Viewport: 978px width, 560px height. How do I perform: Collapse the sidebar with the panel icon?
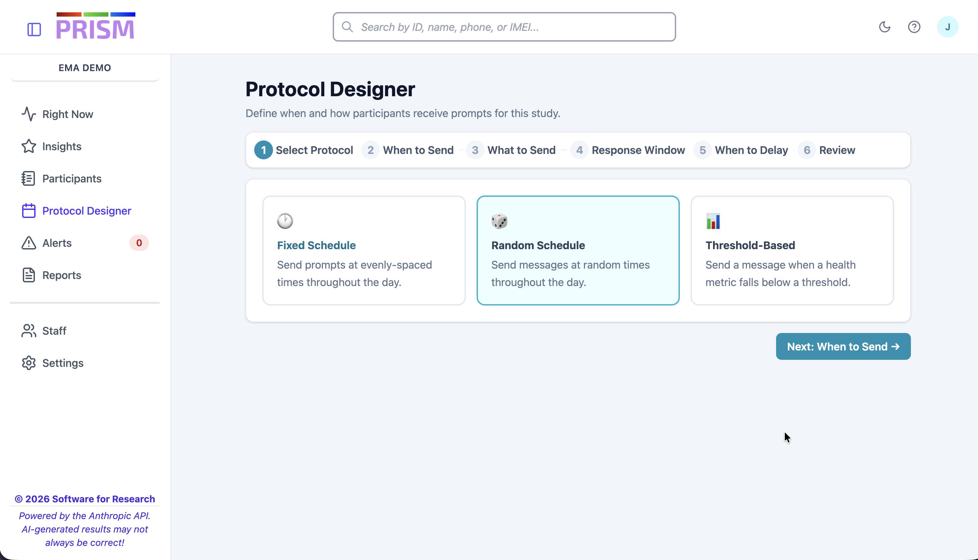pyautogui.click(x=34, y=29)
